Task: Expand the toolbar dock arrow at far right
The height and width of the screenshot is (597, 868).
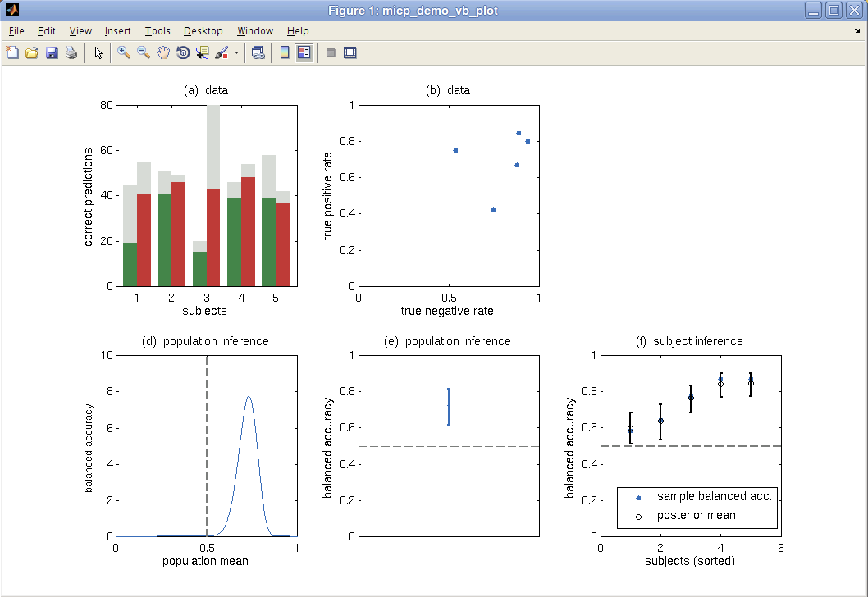Action: 857,31
